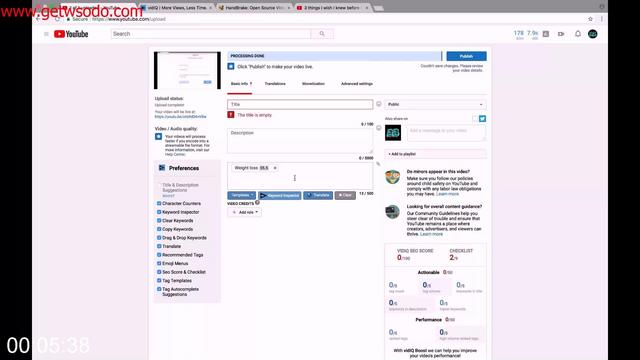Click the YouTube search field
Screen dimensions: 640x360
click(x=211, y=34)
